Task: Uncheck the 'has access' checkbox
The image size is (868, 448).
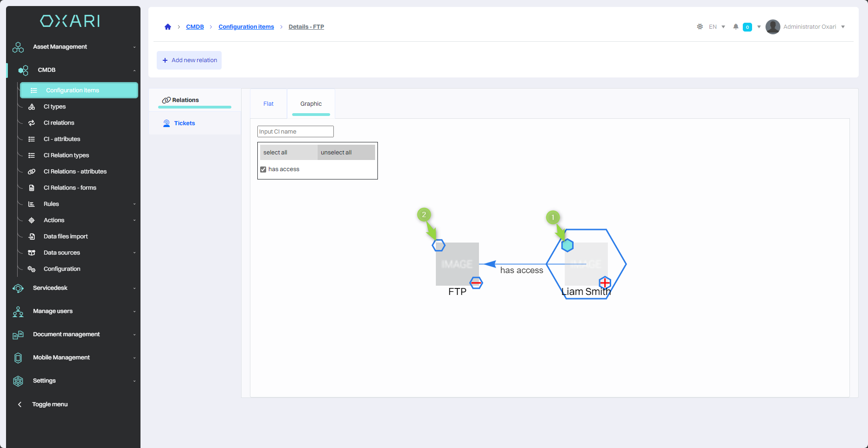Action: tap(263, 169)
